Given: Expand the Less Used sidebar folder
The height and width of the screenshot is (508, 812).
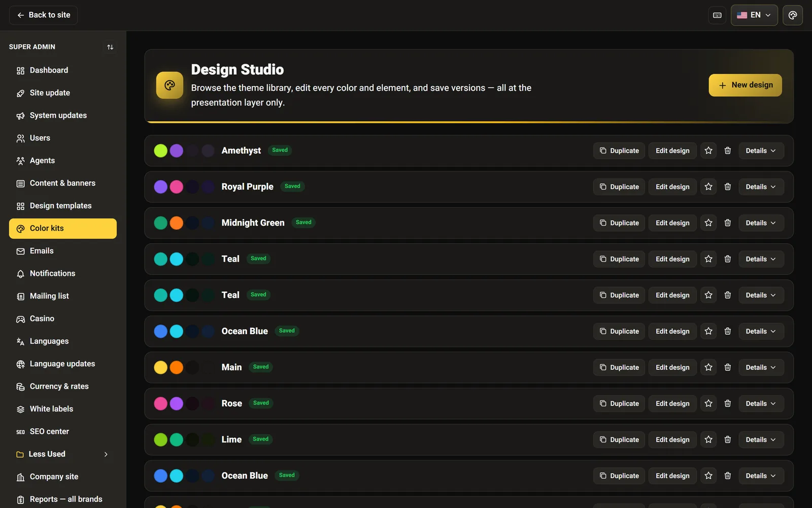Looking at the screenshot, I should pyautogui.click(x=63, y=454).
